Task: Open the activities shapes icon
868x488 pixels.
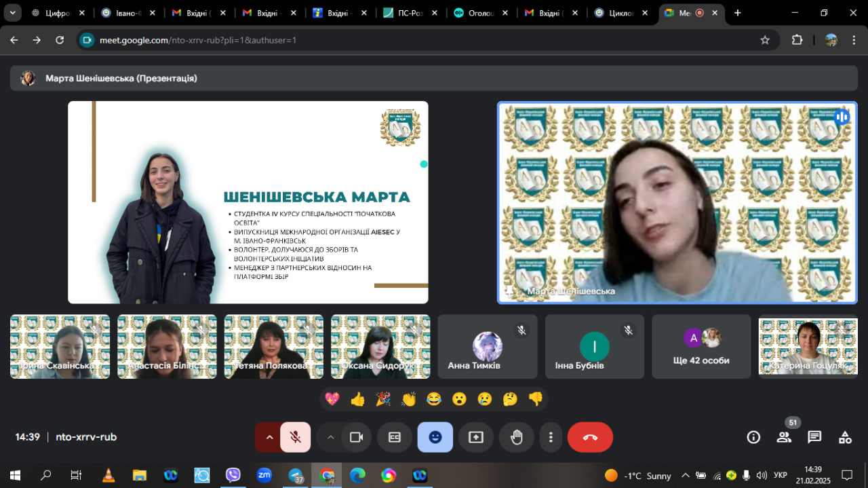Action: [x=845, y=437]
